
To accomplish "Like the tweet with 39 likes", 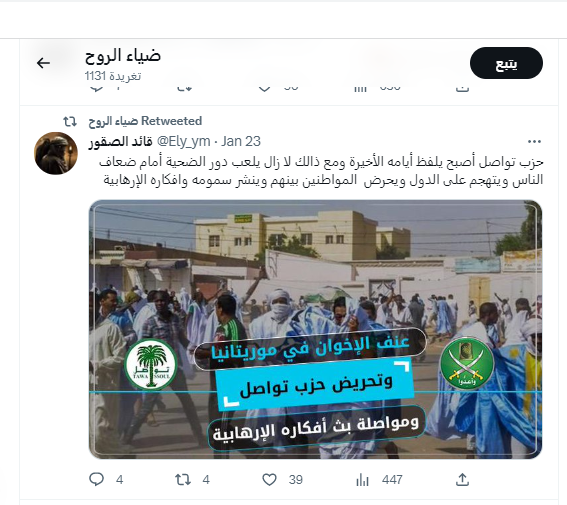I will click(x=269, y=480).
